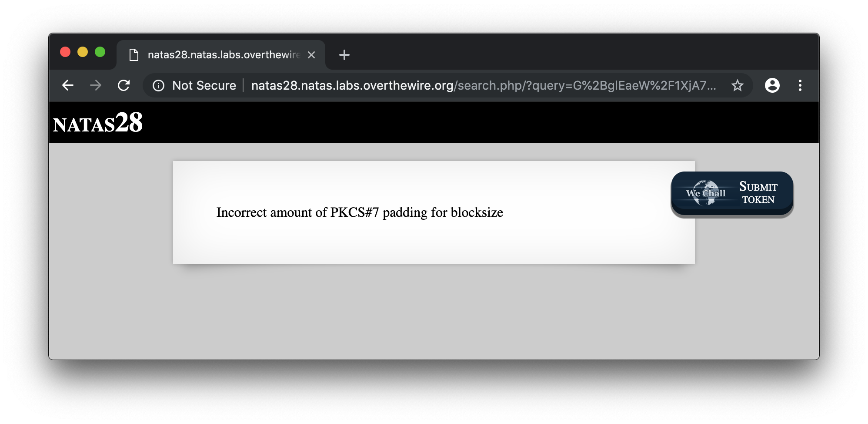Close the window with red button
Image resolution: width=868 pixels, height=424 pixels.
coord(65,52)
